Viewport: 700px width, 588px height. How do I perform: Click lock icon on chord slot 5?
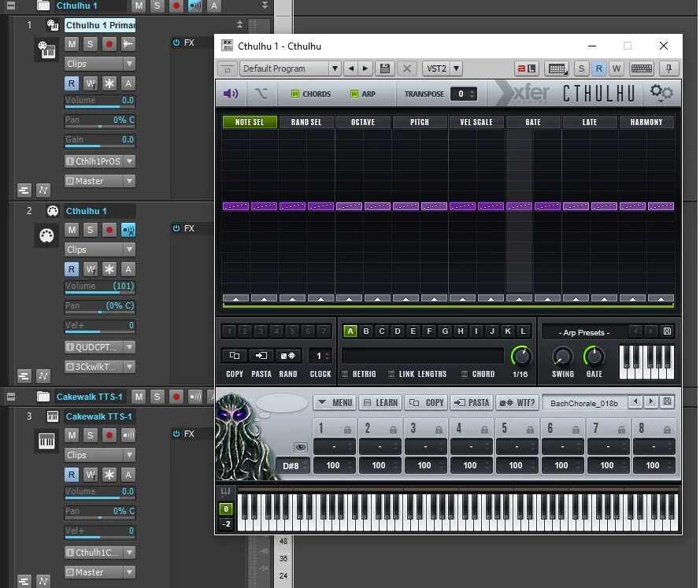tap(530, 430)
